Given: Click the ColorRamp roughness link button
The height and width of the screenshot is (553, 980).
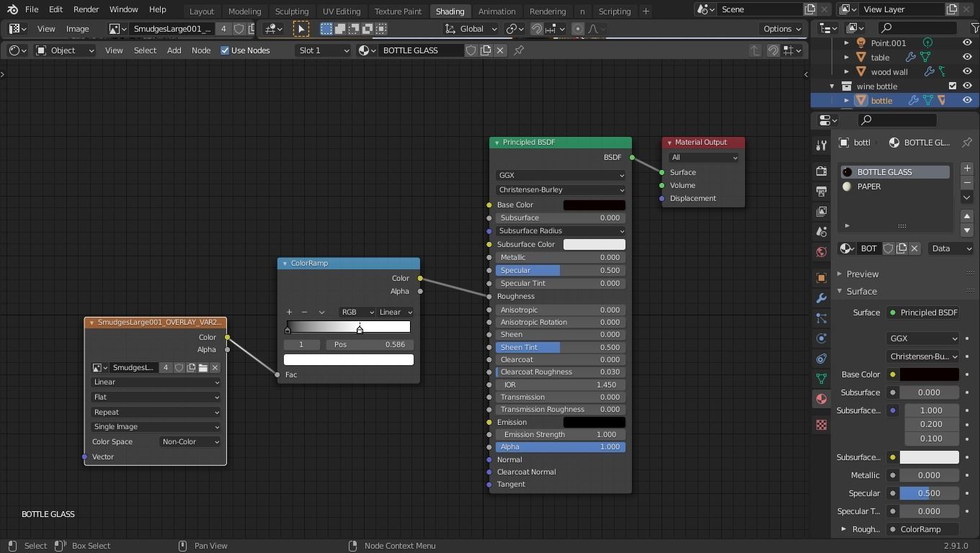Looking at the screenshot, I should [x=923, y=529].
